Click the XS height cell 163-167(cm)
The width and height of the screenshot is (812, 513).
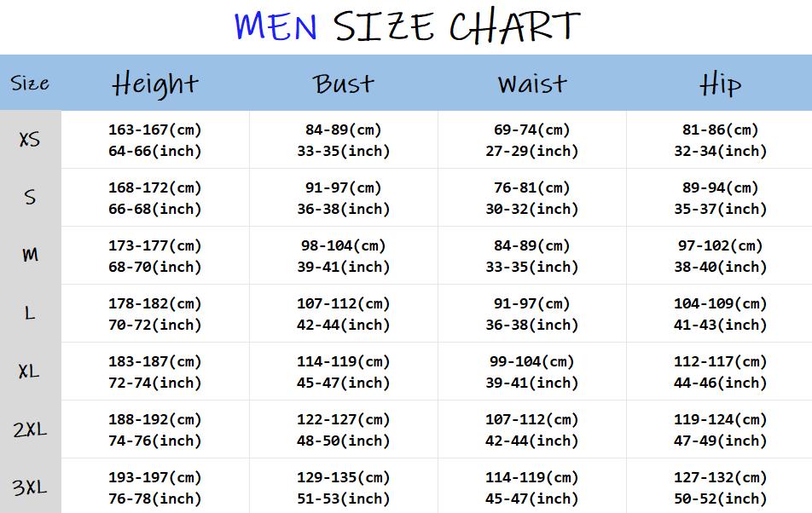[x=155, y=130]
